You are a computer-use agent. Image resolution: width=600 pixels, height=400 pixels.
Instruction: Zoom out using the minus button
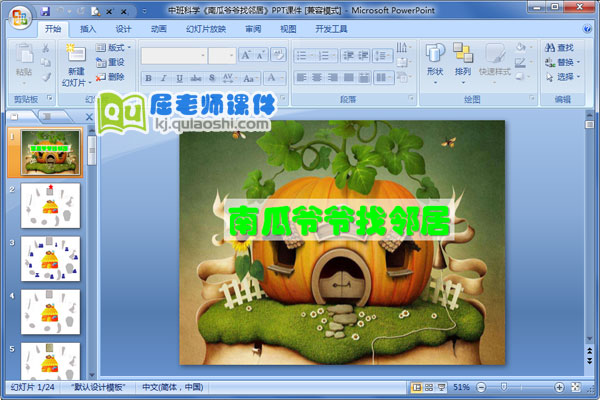coord(481,387)
